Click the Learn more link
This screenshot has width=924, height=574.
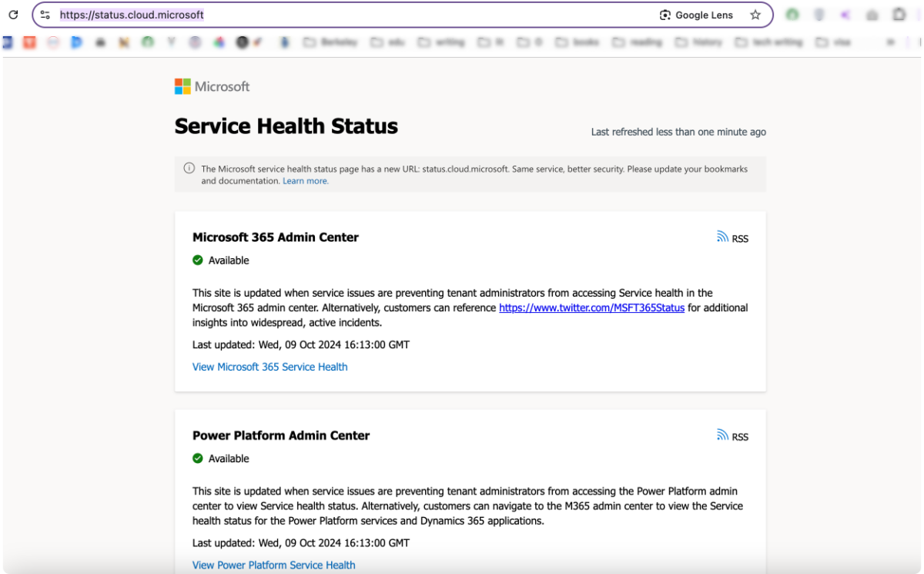click(305, 180)
